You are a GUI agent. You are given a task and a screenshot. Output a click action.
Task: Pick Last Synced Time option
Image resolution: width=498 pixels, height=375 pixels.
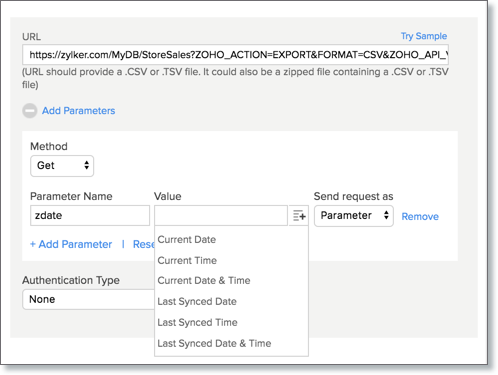point(197,322)
